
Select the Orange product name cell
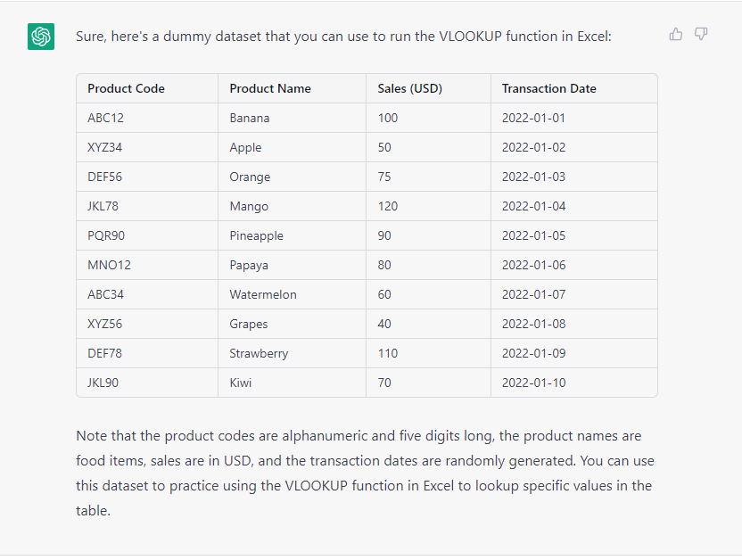tap(250, 177)
